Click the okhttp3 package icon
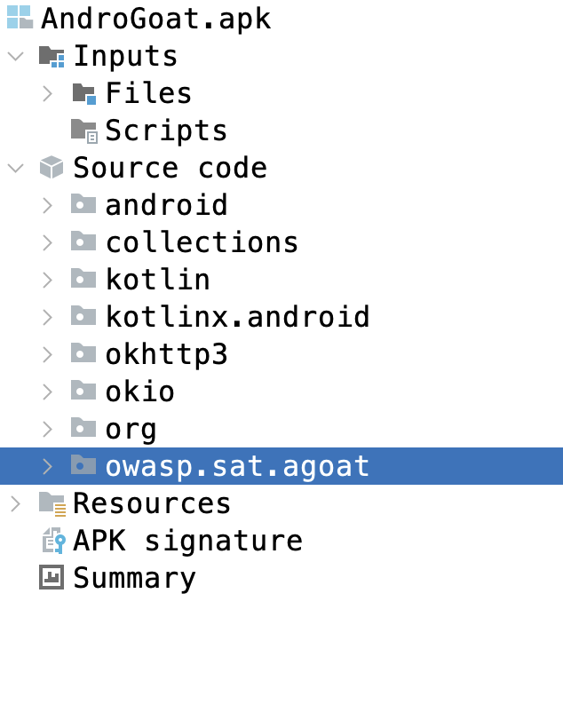 click(83, 354)
